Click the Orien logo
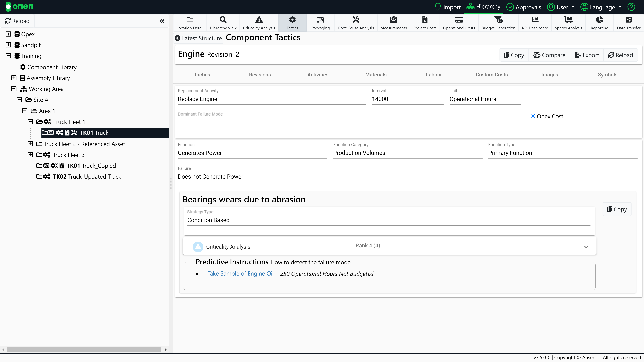The width and height of the screenshot is (644, 362). pos(19,7)
